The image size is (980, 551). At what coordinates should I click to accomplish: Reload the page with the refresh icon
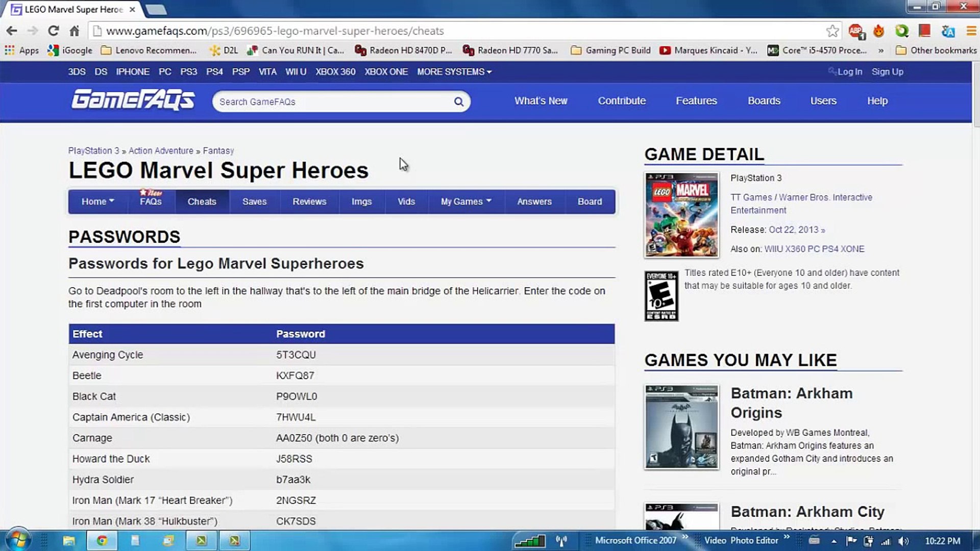pyautogui.click(x=53, y=31)
